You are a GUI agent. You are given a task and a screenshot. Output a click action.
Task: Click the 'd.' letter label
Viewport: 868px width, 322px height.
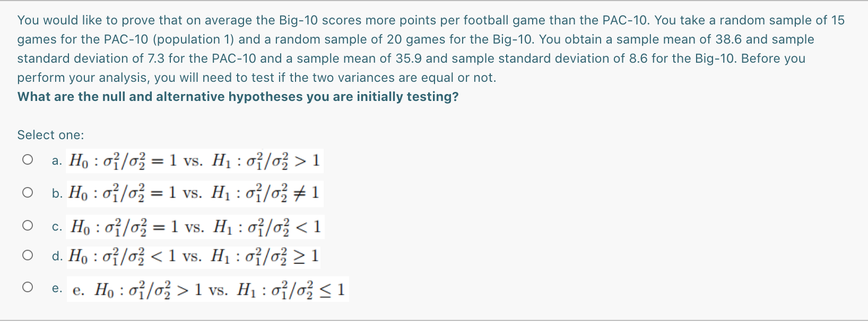pyautogui.click(x=57, y=257)
